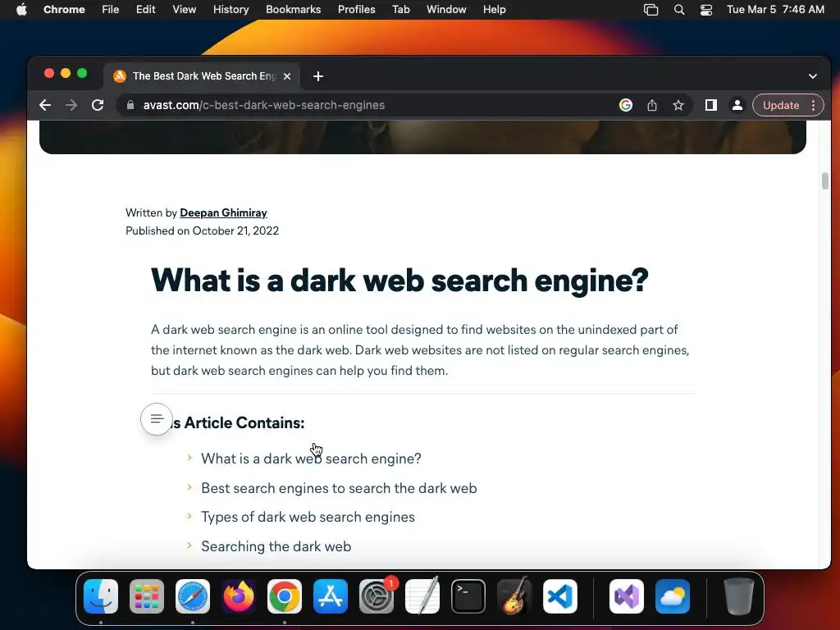This screenshot has width=840, height=630.
Task: Expand the tab search chevron
Action: [x=813, y=76]
